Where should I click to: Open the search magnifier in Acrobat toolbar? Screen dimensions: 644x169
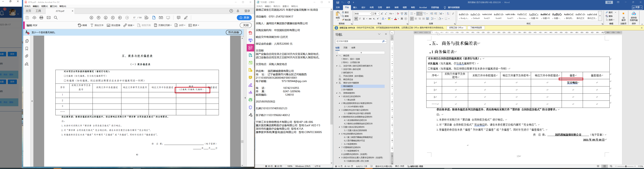pyautogui.click(x=56, y=18)
